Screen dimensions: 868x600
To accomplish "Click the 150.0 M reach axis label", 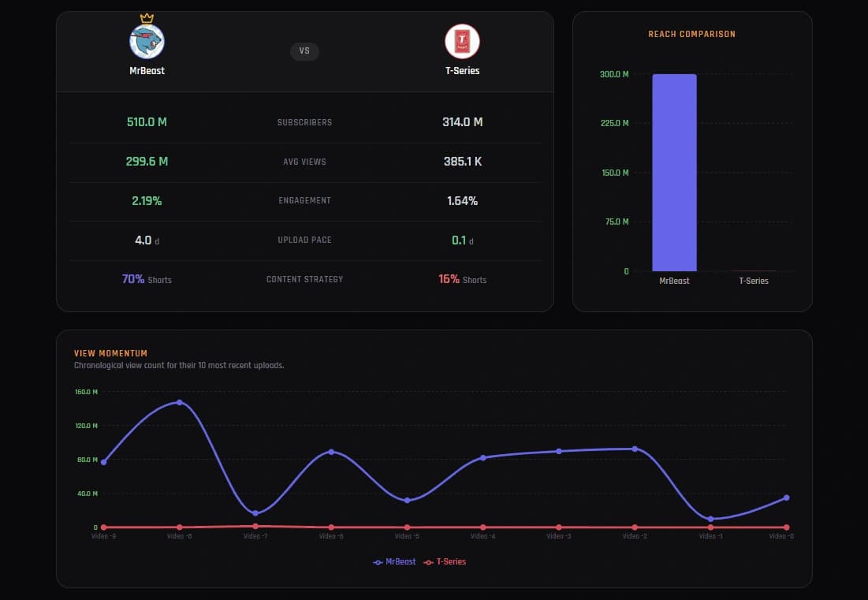I will coord(615,173).
